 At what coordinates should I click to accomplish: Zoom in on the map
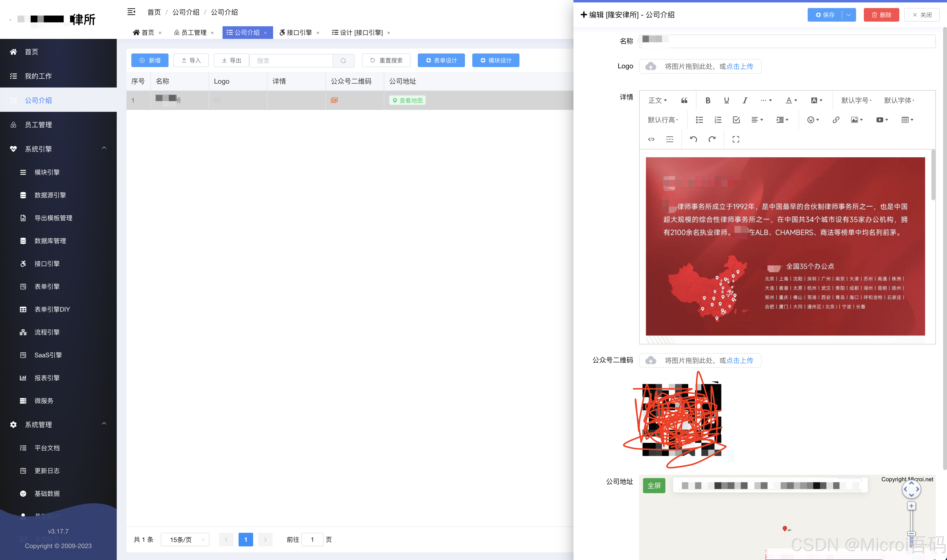[x=911, y=506]
